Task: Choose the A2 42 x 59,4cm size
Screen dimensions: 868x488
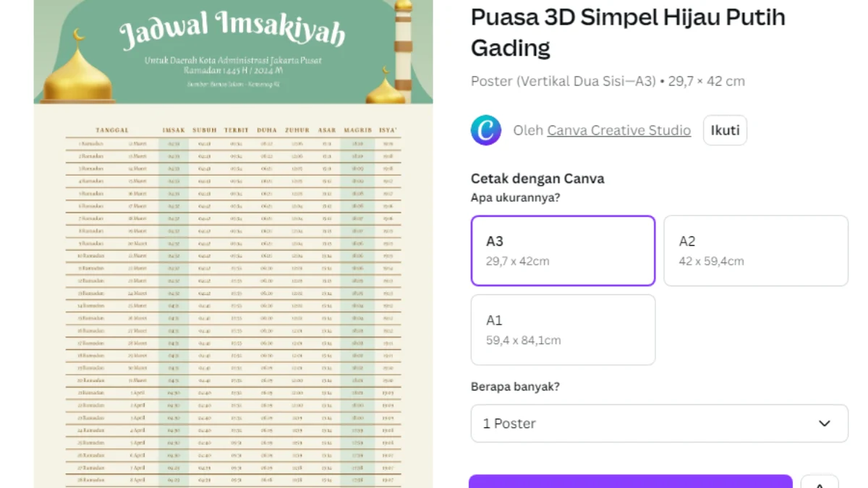Action: click(x=755, y=251)
